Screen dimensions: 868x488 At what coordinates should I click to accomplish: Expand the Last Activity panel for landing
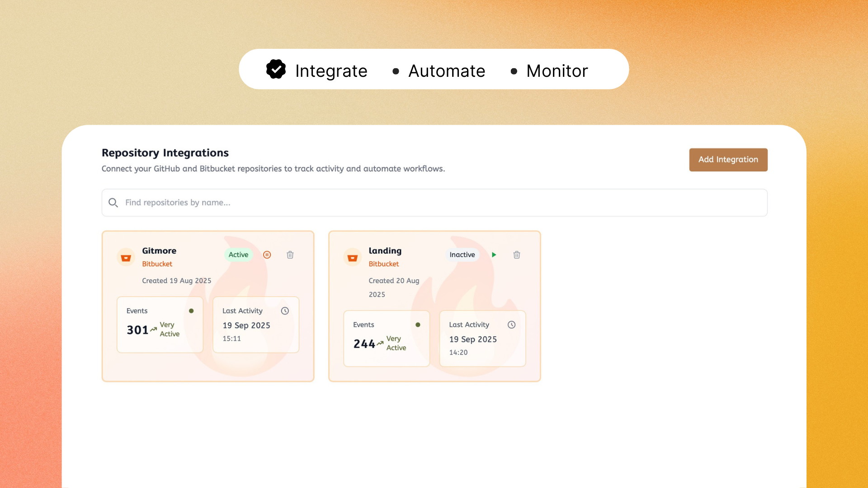482,338
